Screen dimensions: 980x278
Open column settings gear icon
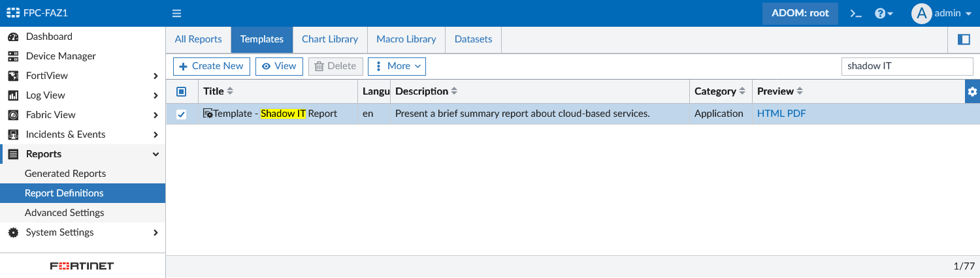click(972, 92)
